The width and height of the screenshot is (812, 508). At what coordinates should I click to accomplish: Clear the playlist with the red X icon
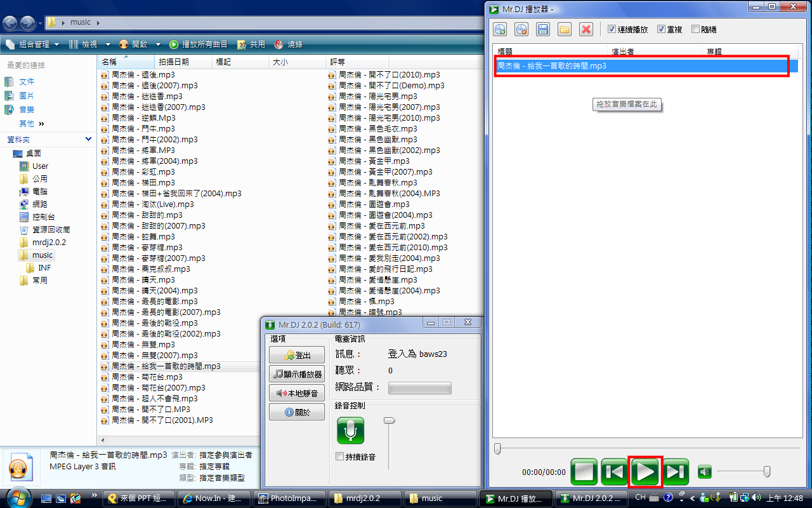click(586, 29)
